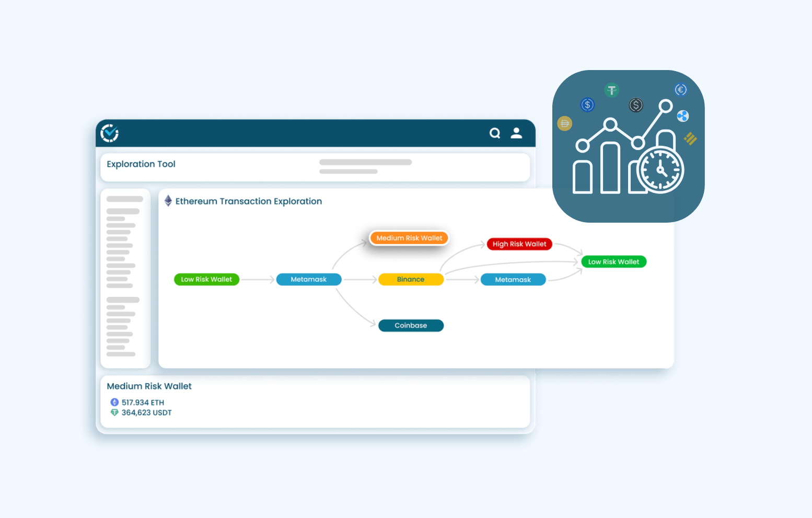Screen dimensions: 812x518
Task: Click the Euro coin icon in analytics tile
Action: click(680, 90)
